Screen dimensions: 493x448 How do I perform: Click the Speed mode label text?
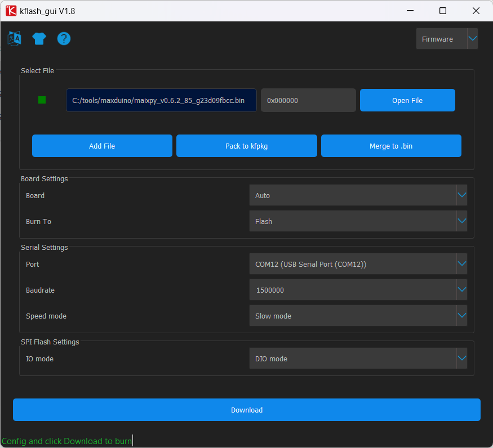point(46,316)
